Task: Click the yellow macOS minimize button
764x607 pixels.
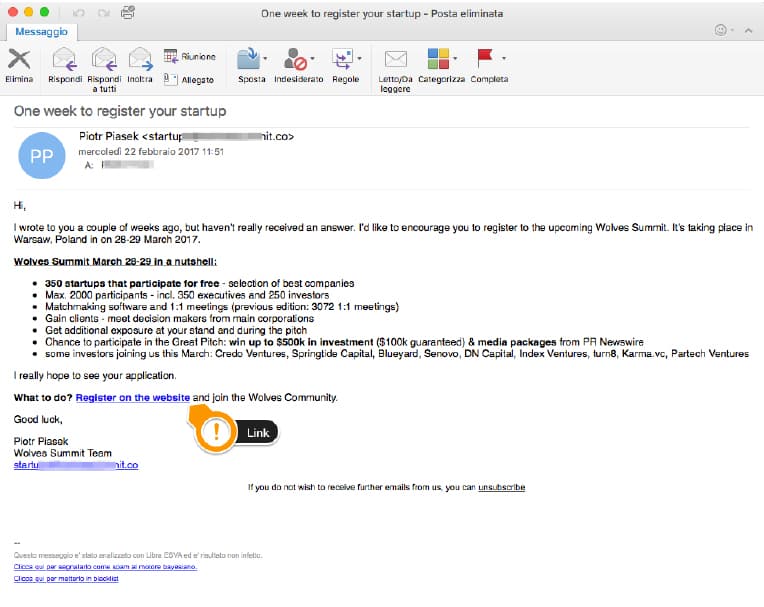Action: [x=29, y=12]
